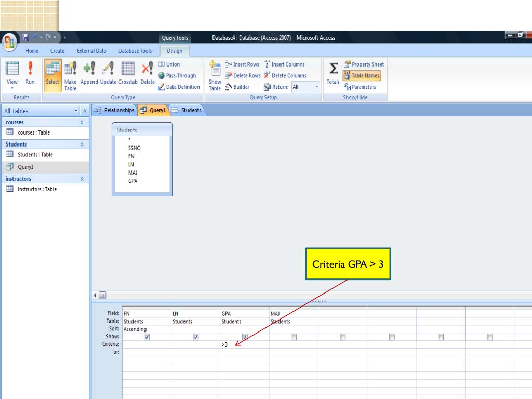
Task: Save using Quick Access toolbar icon
Action: click(25, 37)
